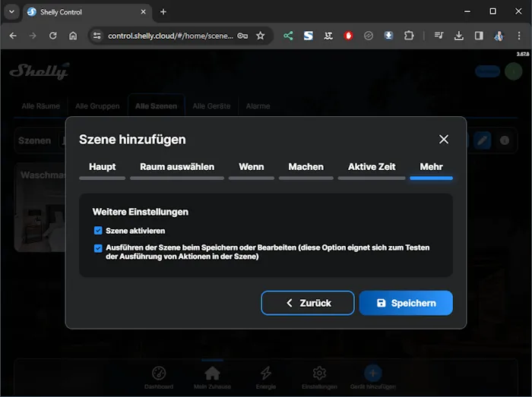
Task: Select the Wenn step tab
Action: coord(252,167)
